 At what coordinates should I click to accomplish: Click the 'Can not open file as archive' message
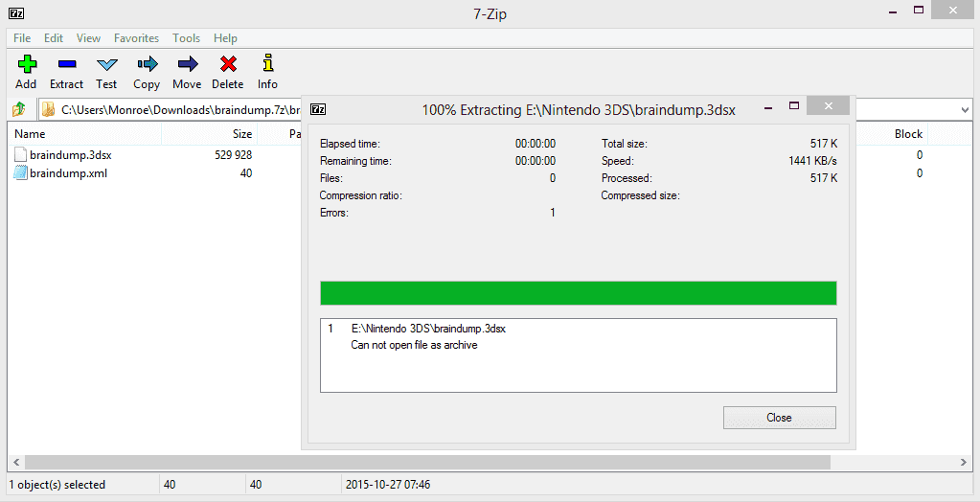[414, 345]
